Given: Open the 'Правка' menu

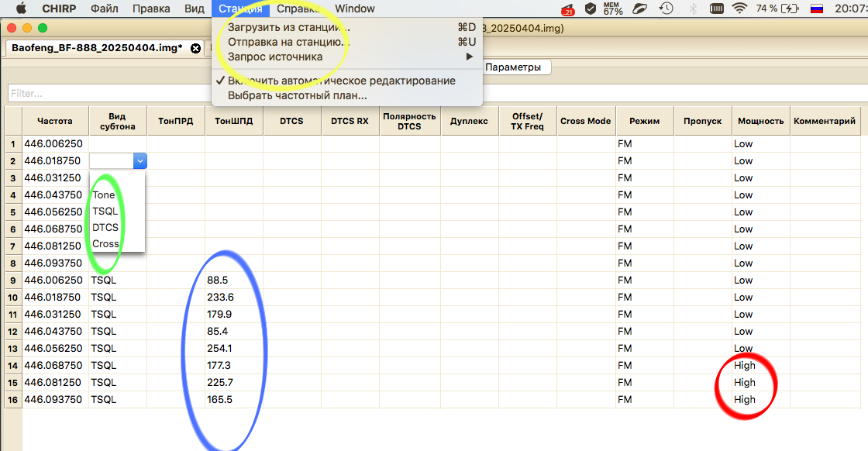Looking at the screenshot, I should point(151,9).
